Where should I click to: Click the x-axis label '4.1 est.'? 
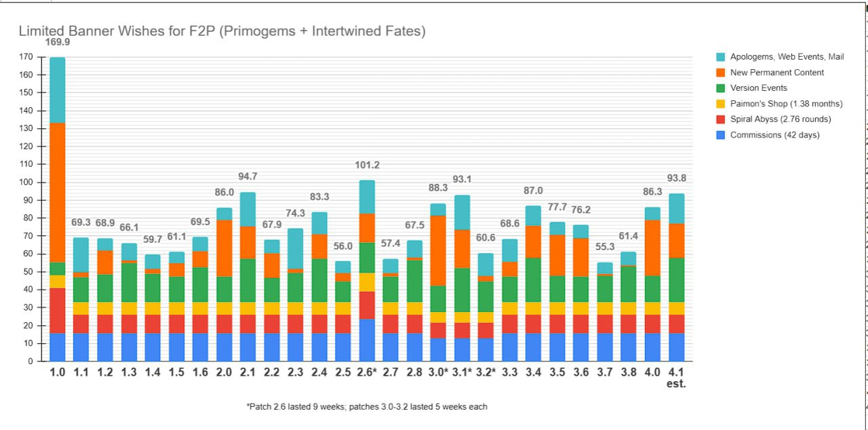[676, 378]
